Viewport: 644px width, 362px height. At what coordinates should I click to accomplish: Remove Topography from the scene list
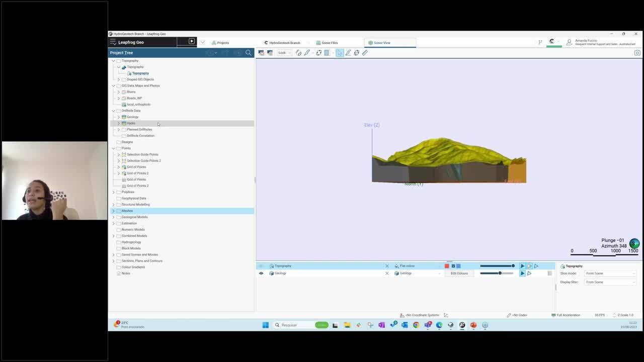pyautogui.click(x=387, y=266)
